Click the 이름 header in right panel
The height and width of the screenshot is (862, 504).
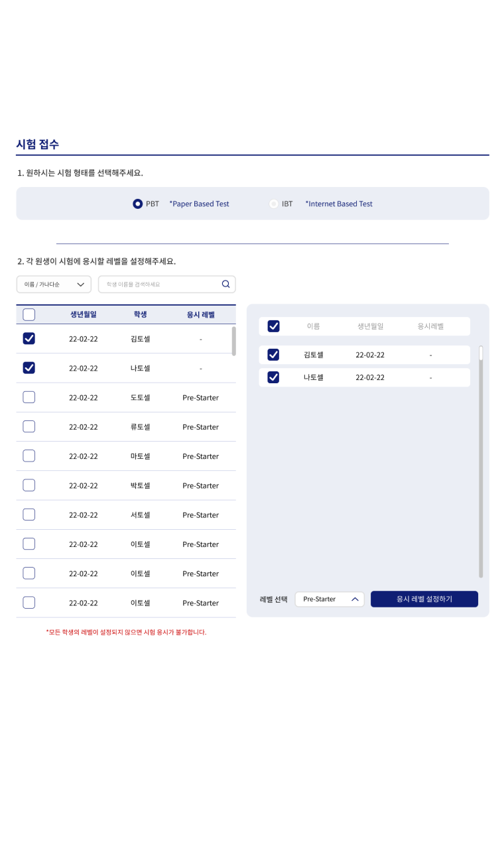314,326
